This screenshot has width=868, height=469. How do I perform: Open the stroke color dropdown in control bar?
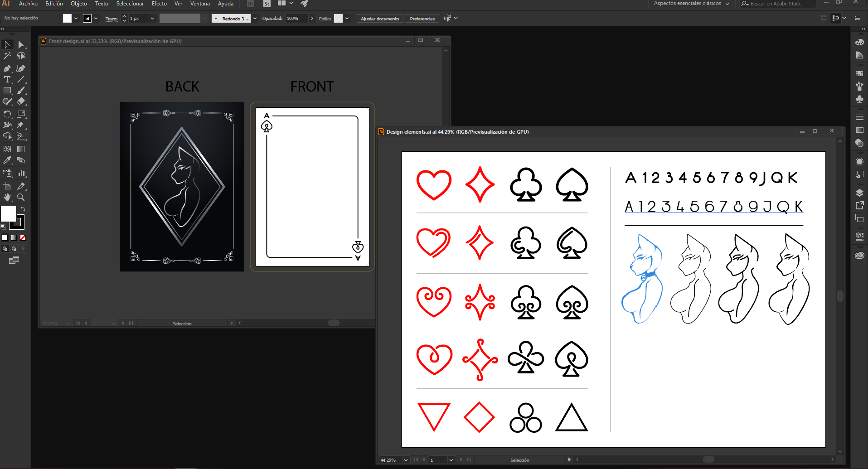tap(96, 19)
